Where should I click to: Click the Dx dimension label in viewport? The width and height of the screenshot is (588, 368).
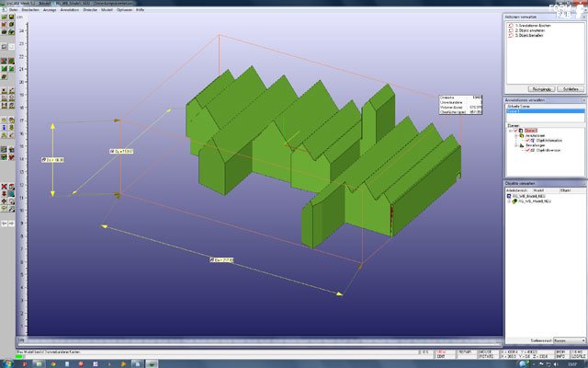pyautogui.click(x=221, y=259)
